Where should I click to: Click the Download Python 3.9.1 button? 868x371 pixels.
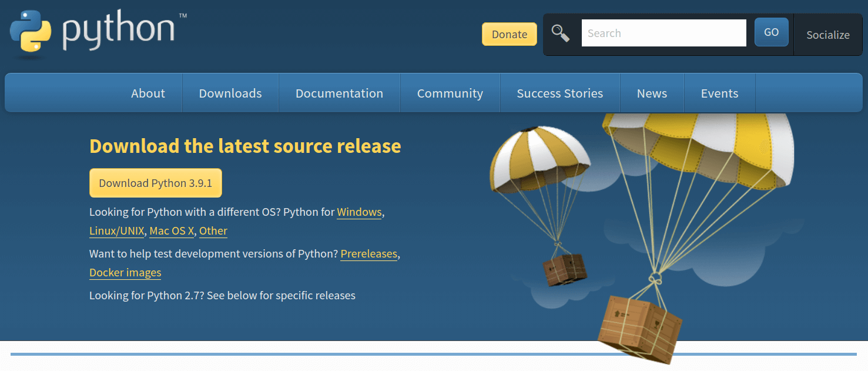(x=155, y=183)
